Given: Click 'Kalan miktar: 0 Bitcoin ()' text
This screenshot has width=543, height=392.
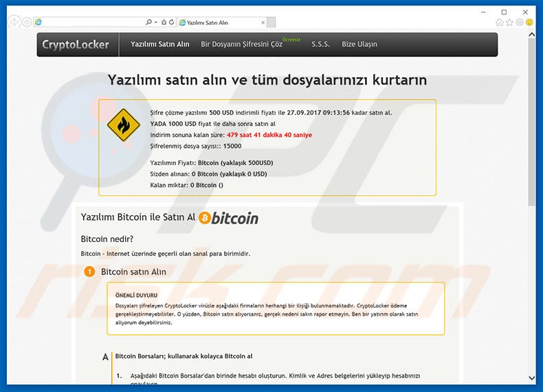Looking at the screenshot, I should click(x=187, y=186).
